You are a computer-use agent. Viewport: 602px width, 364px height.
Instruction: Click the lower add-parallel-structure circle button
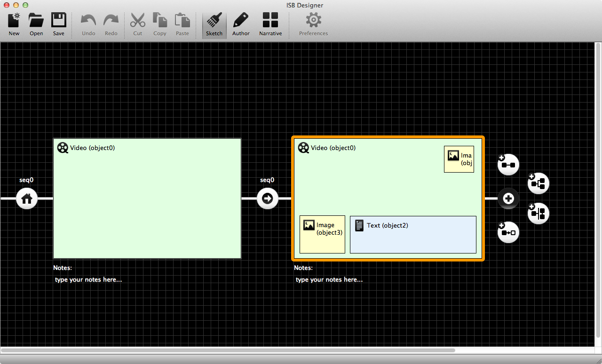pos(539,214)
